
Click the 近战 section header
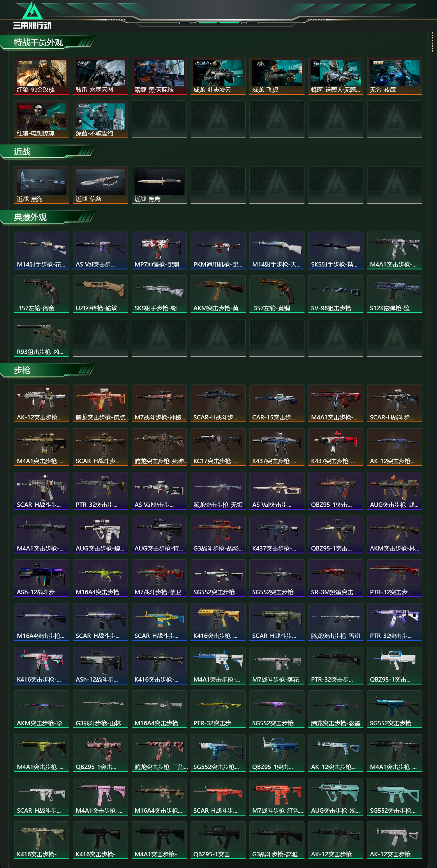[22, 152]
